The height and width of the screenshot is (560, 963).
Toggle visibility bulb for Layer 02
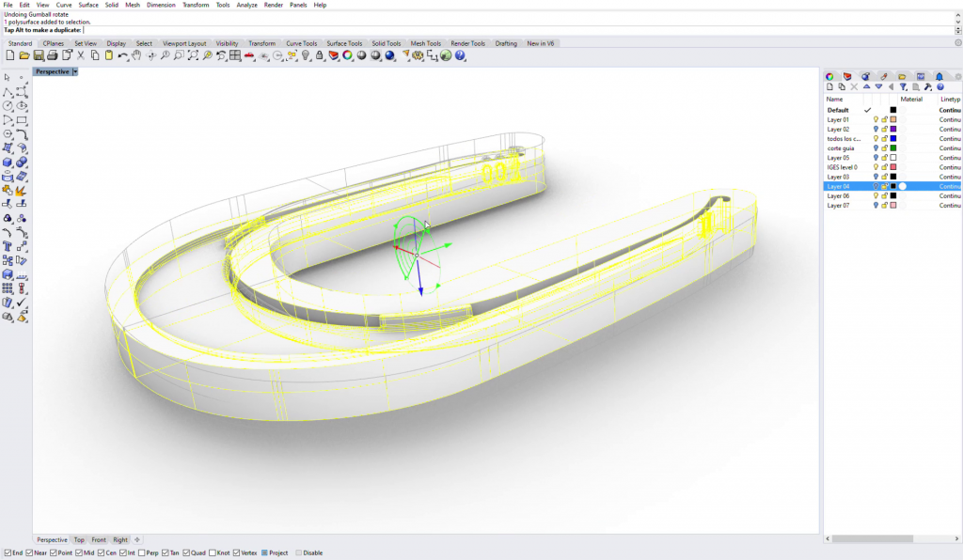pyautogui.click(x=876, y=129)
